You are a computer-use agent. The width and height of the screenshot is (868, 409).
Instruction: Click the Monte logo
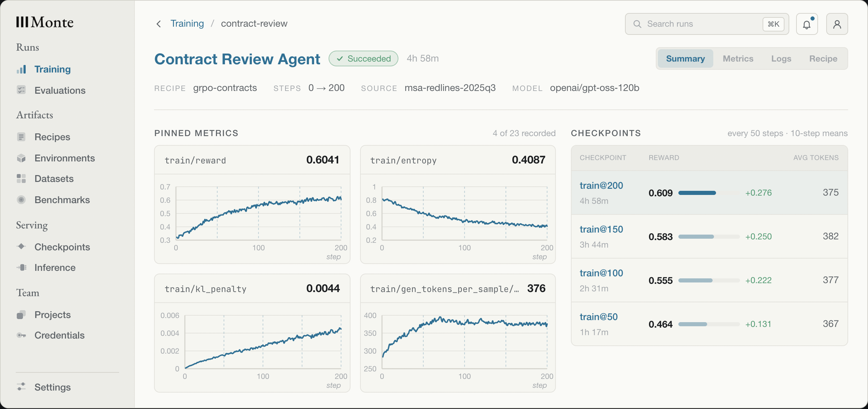(45, 22)
